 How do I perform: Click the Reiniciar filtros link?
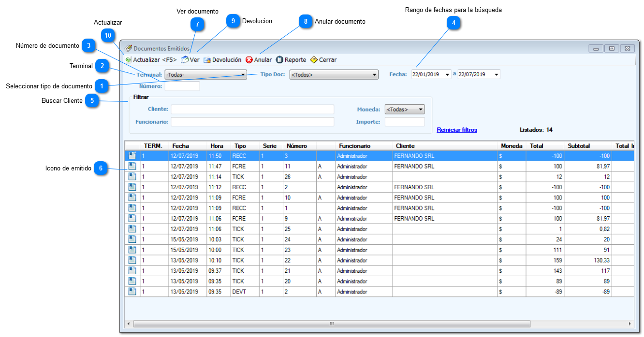457,130
